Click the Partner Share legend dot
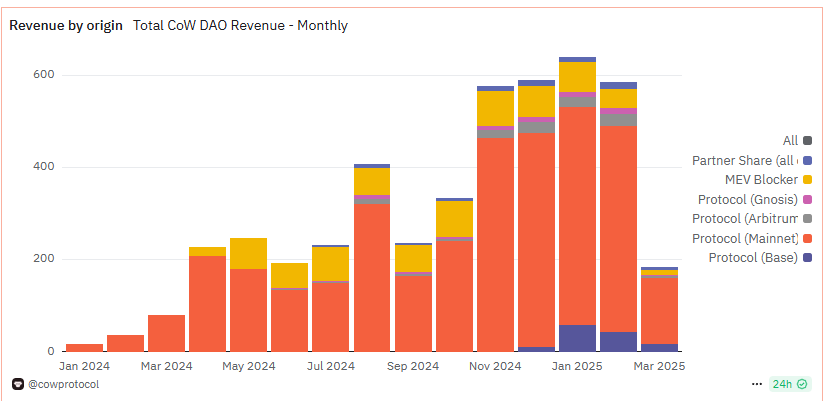 click(807, 160)
